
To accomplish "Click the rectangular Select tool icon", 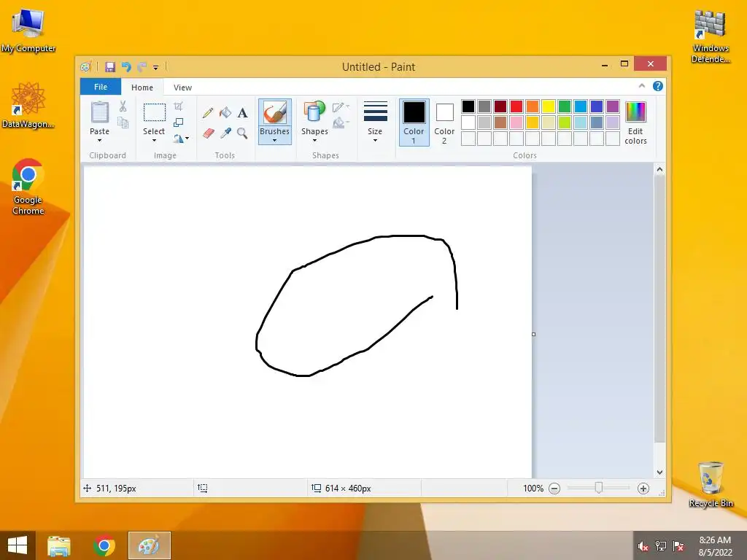I will click(x=155, y=113).
